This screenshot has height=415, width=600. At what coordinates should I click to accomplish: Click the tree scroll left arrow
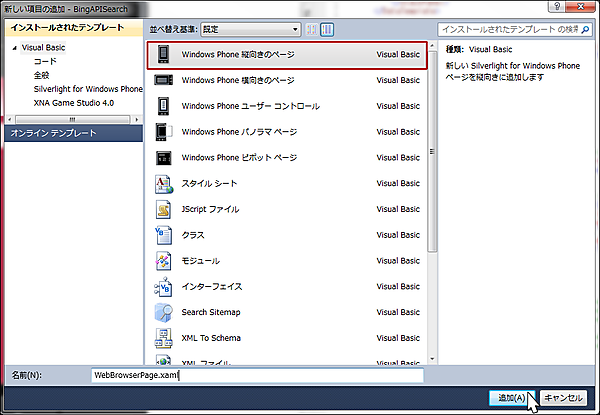point(10,120)
